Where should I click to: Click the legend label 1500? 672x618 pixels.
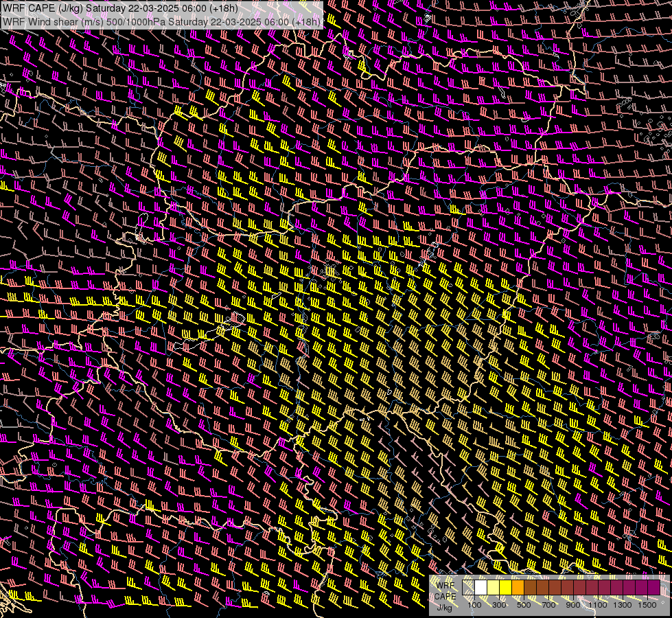(x=647, y=605)
